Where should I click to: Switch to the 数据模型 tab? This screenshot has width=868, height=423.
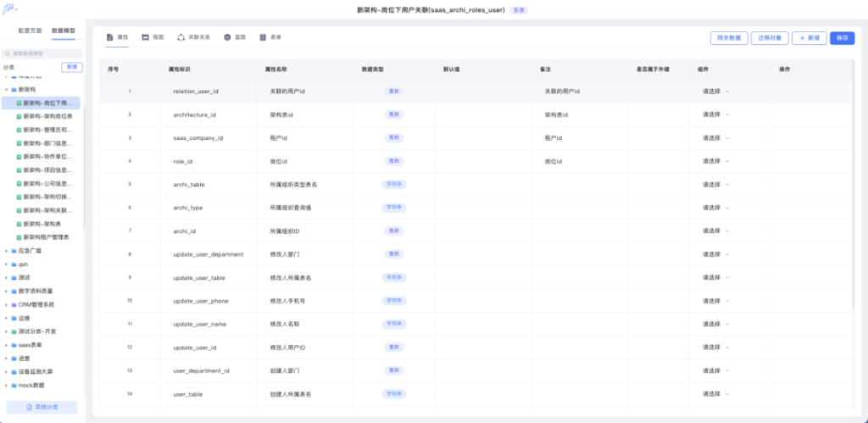tap(64, 31)
